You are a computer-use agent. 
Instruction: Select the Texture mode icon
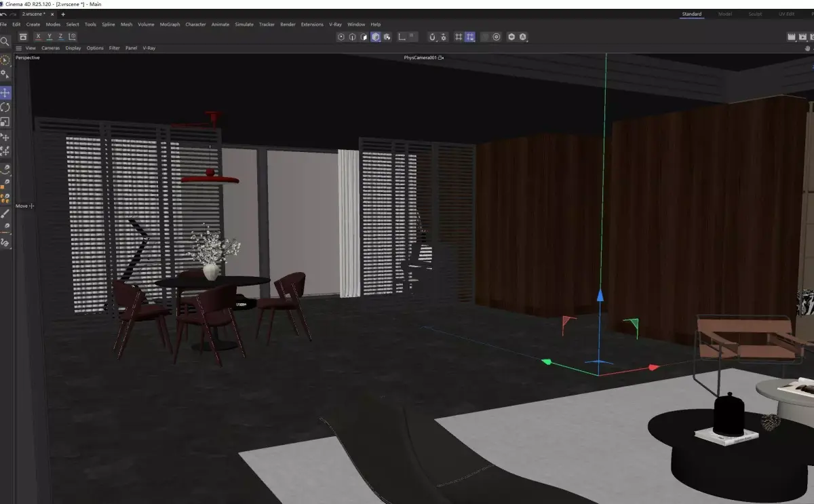click(x=387, y=37)
